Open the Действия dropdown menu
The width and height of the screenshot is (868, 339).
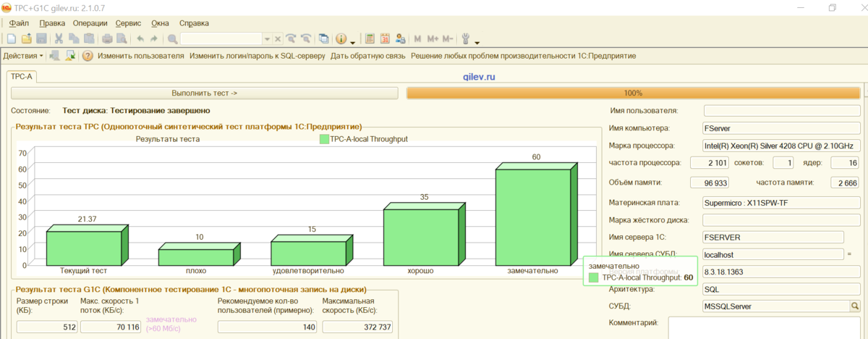tap(23, 56)
